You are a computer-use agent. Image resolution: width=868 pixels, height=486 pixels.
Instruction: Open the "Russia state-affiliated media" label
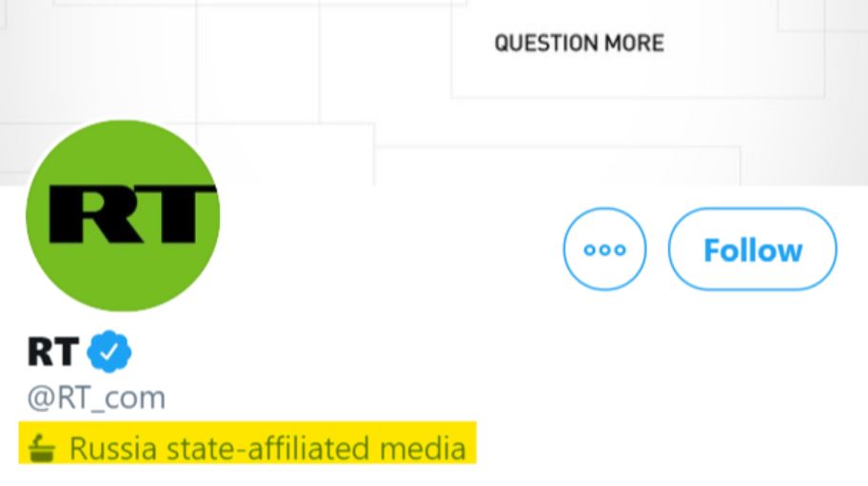tap(247, 446)
